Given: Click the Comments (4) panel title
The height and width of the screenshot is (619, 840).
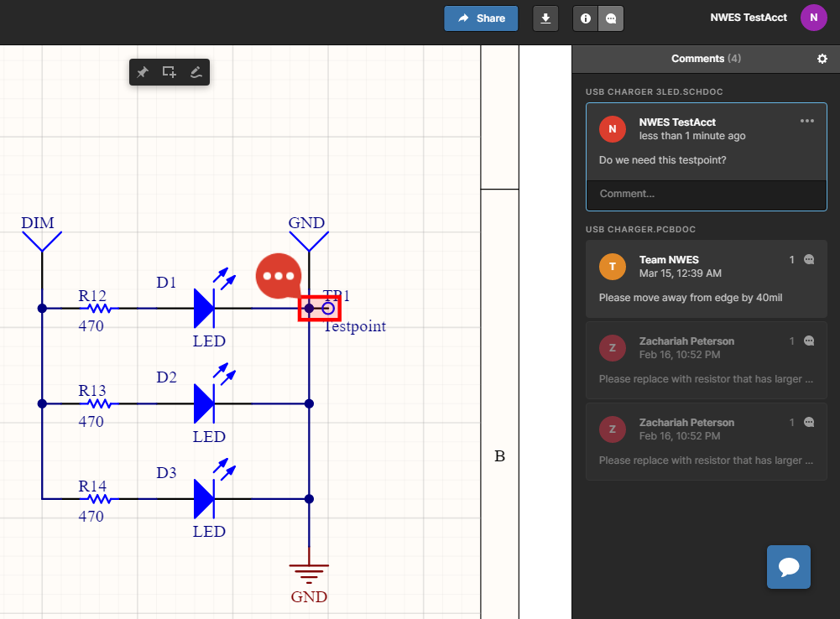Looking at the screenshot, I should [706, 59].
